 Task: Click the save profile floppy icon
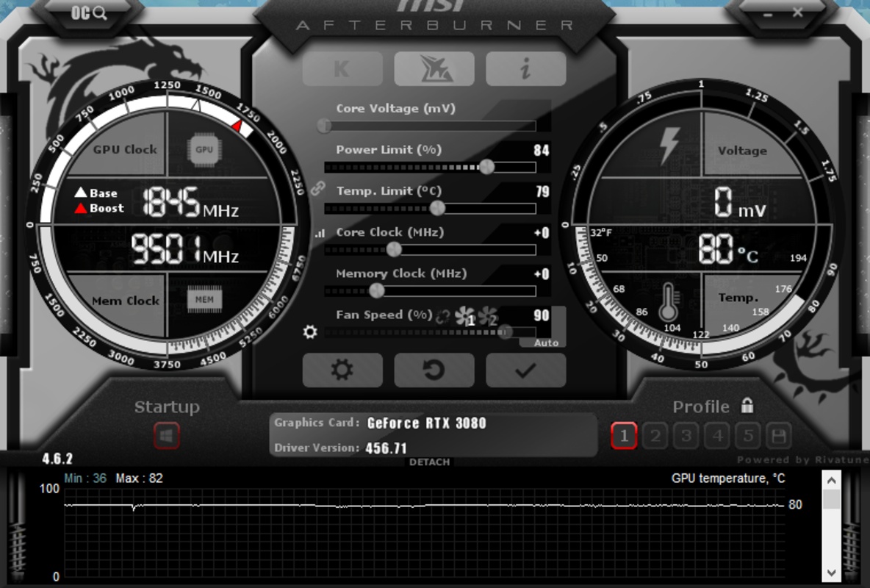point(778,436)
